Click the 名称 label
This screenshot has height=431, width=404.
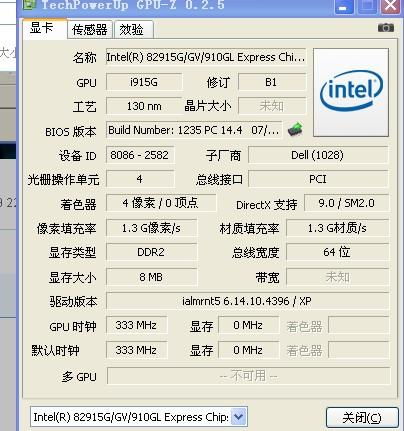point(85,58)
